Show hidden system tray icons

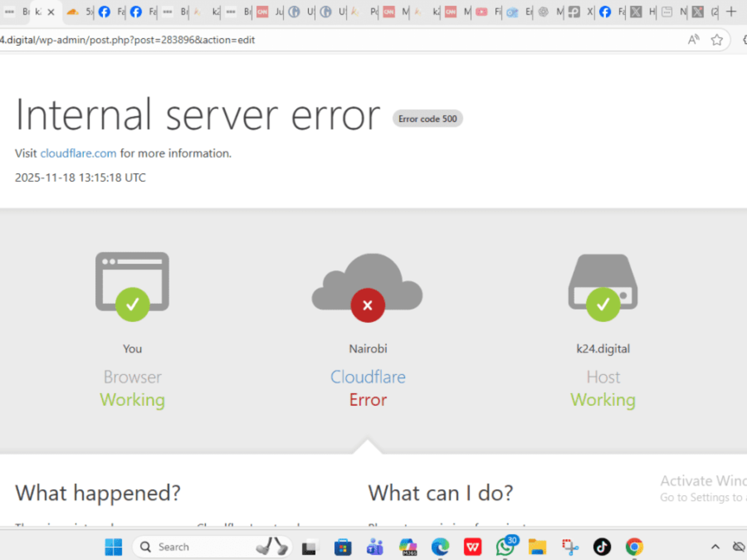click(x=715, y=546)
